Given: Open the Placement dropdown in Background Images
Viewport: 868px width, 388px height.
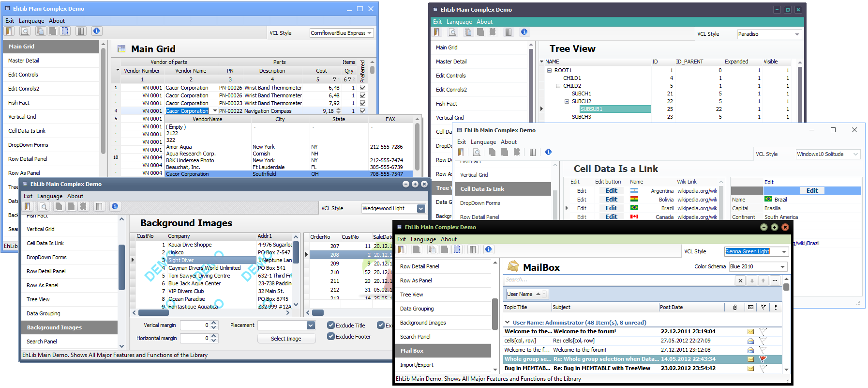Looking at the screenshot, I should coord(311,326).
